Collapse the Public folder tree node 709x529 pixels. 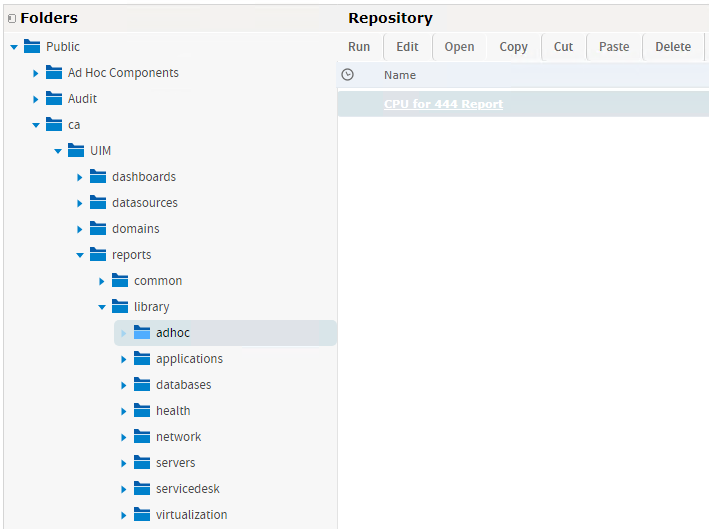coord(14,47)
